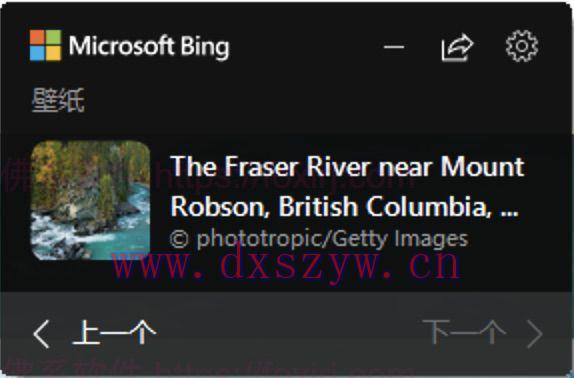Select the 上一个 label
Image resolution: width=574 pixels, height=378 pixels.
(115, 332)
